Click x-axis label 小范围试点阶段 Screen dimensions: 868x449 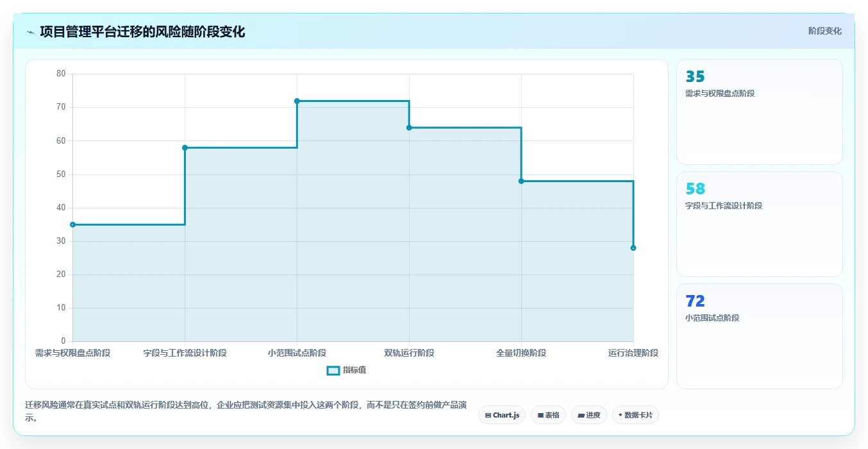pyautogui.click(x=297, y=353)
